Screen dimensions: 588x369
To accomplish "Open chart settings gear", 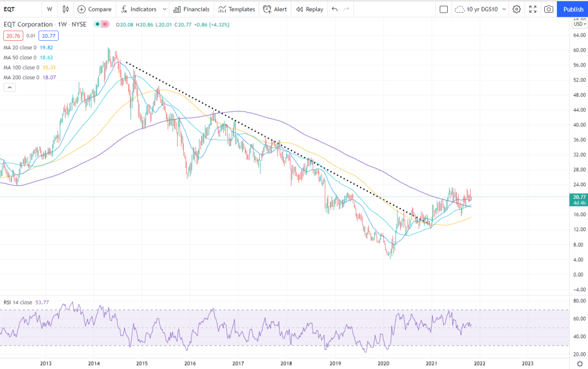I will pos(516,9).
